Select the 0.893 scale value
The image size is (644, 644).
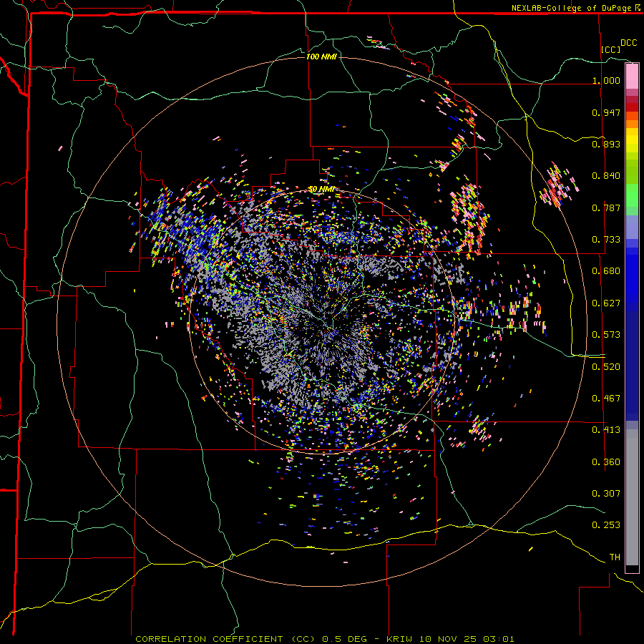coord(606,144)
